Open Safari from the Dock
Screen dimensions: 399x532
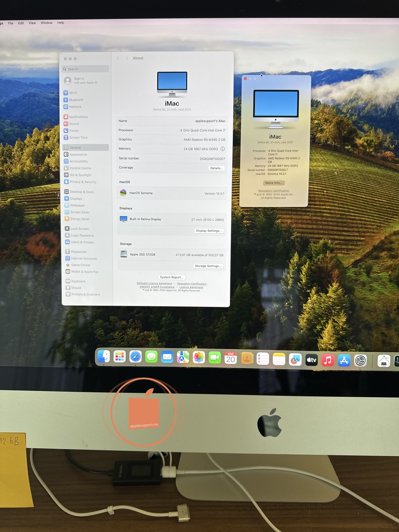pos(135,357)
